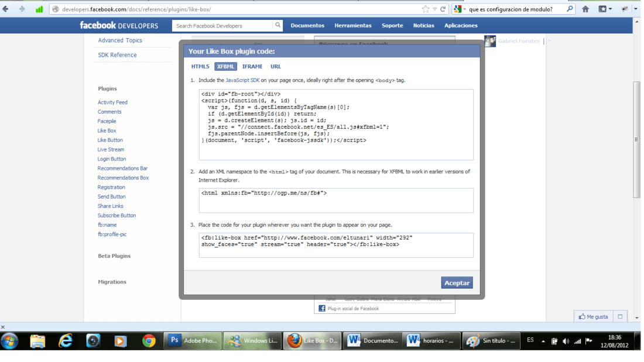The height and width of the screenshot is (362, 644).
Task: Open Send Button plugin page
Action: point(112,197)
